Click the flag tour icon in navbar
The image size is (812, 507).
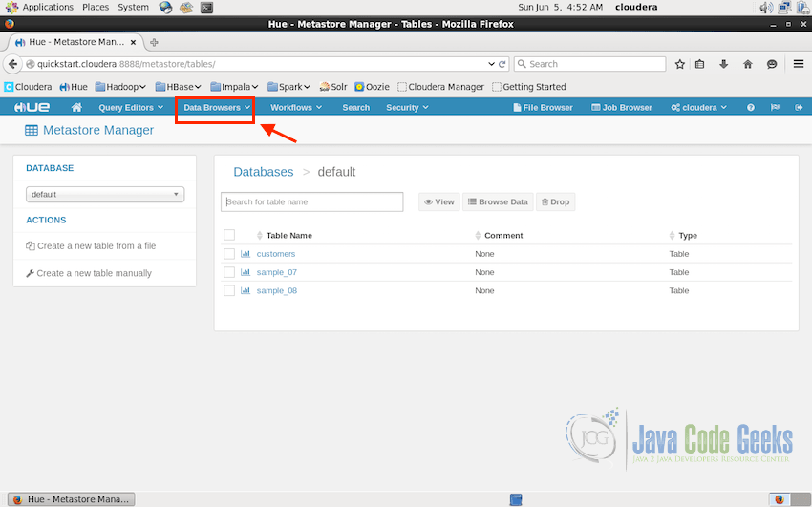pyautogui.click(x=775, y=107)
